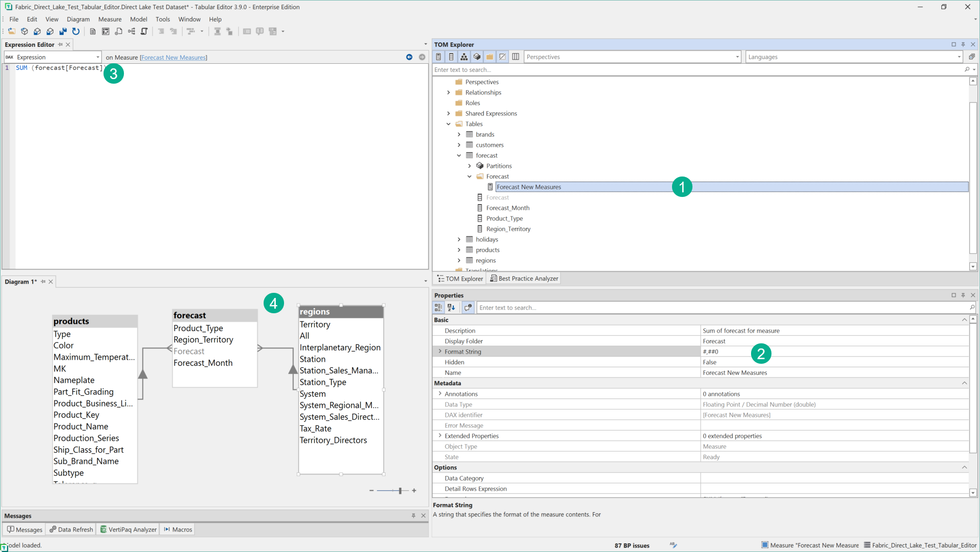Toggle display of hierarchies in TOM Explorer
This screenshot has height=552, width=980.
tap(464, 57)
